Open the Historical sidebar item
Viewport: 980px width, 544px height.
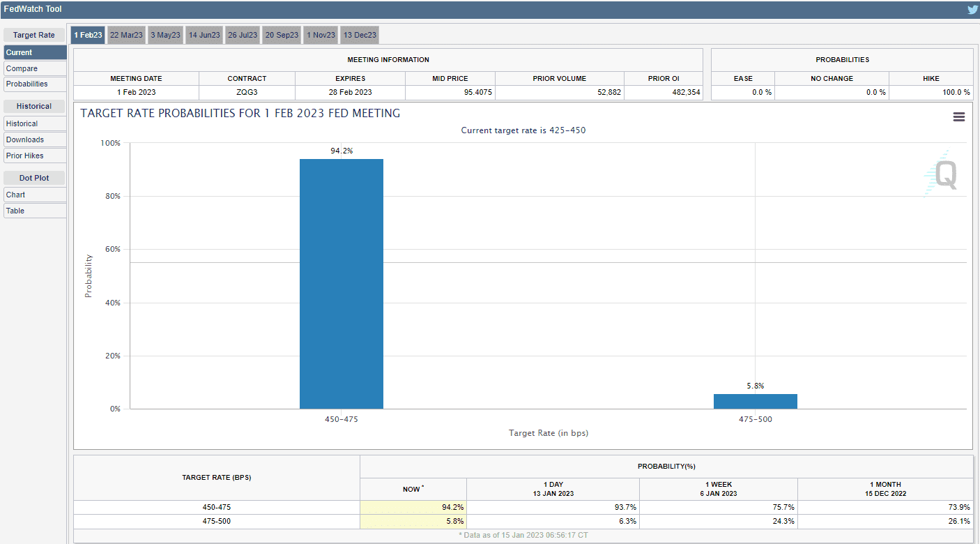point(35,123)
